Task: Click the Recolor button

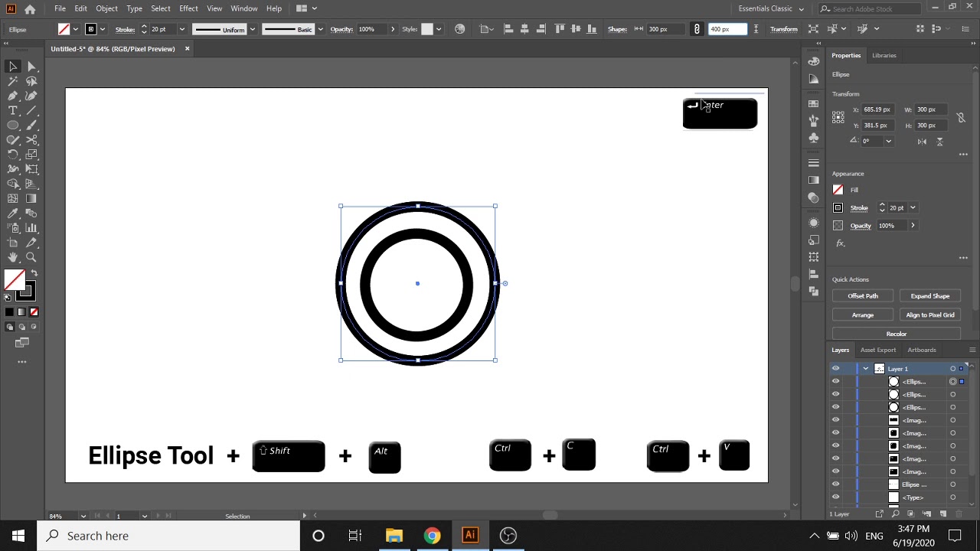Action: [x=897, y=334]
